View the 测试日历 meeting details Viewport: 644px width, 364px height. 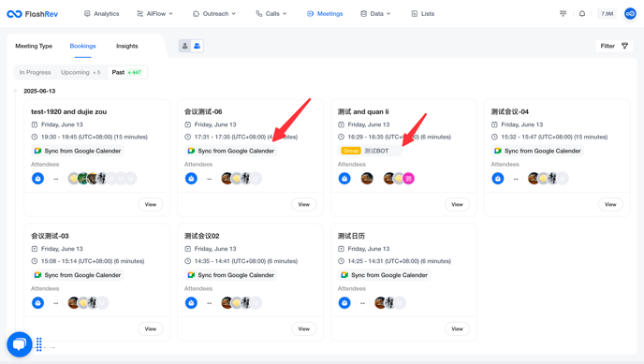coord(457,328)
